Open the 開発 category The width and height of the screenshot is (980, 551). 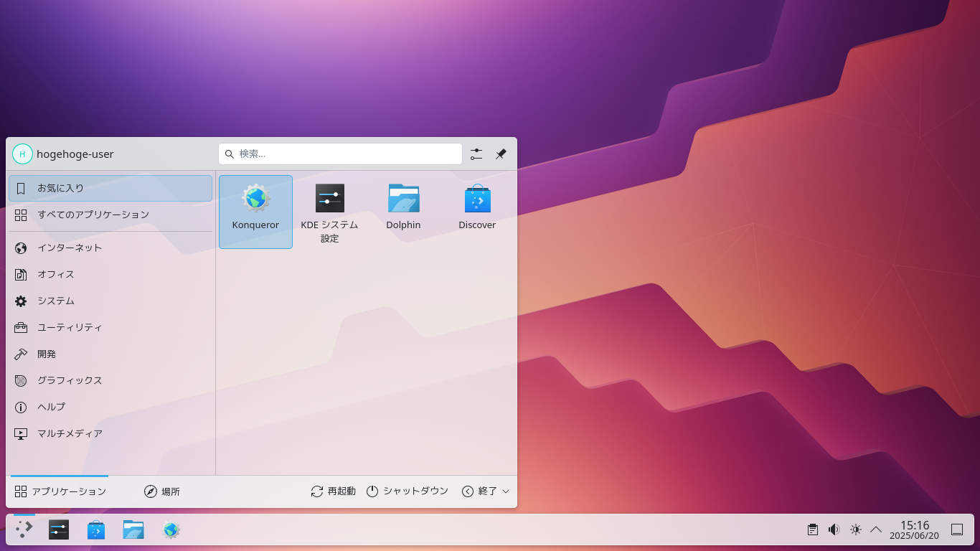pyautogui.click(x=110, y=354)
